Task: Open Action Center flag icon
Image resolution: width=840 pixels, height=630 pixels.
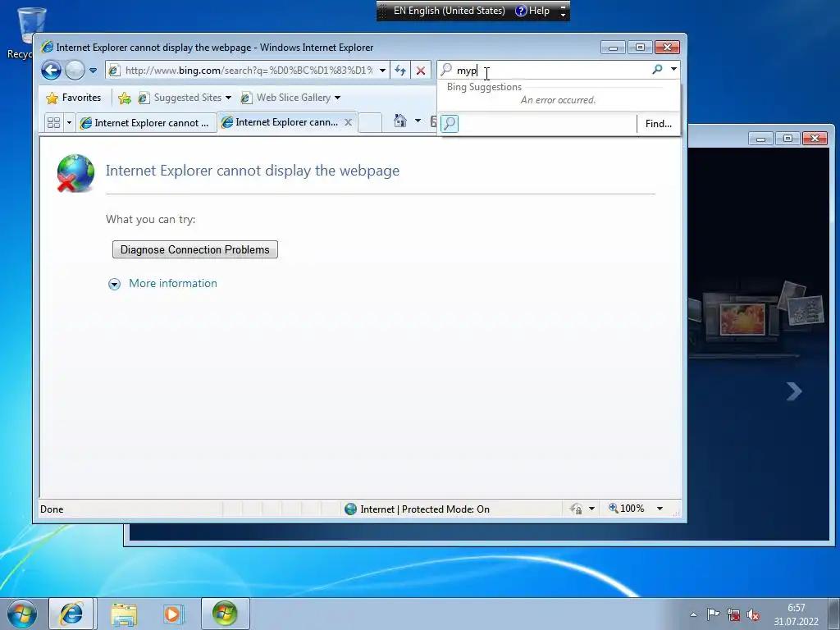Action: [713, 614]
